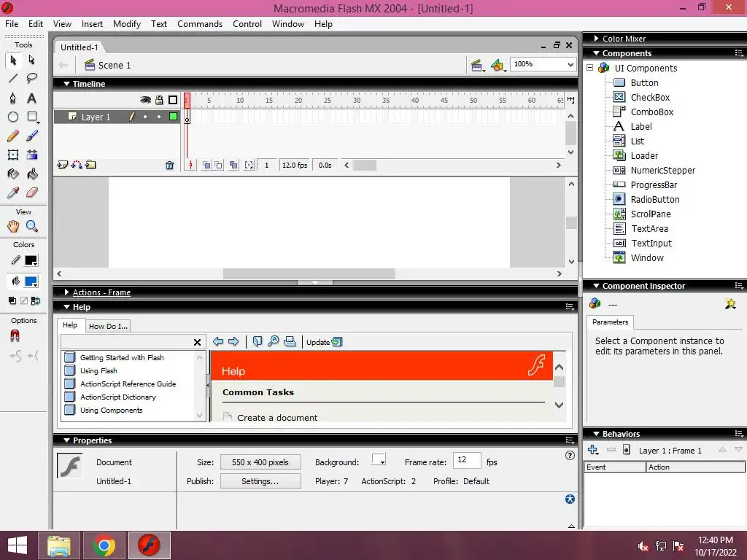Select the Ink Bottle tool

13,174
